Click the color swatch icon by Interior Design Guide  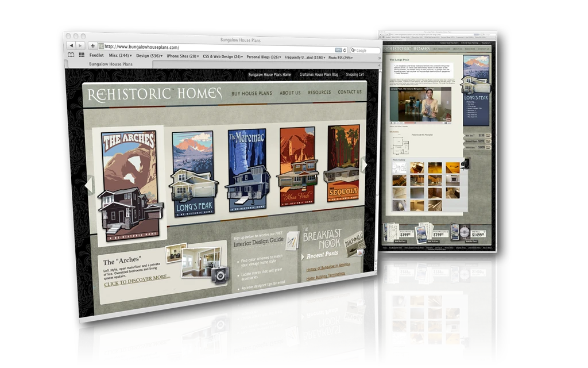point(291,240)
